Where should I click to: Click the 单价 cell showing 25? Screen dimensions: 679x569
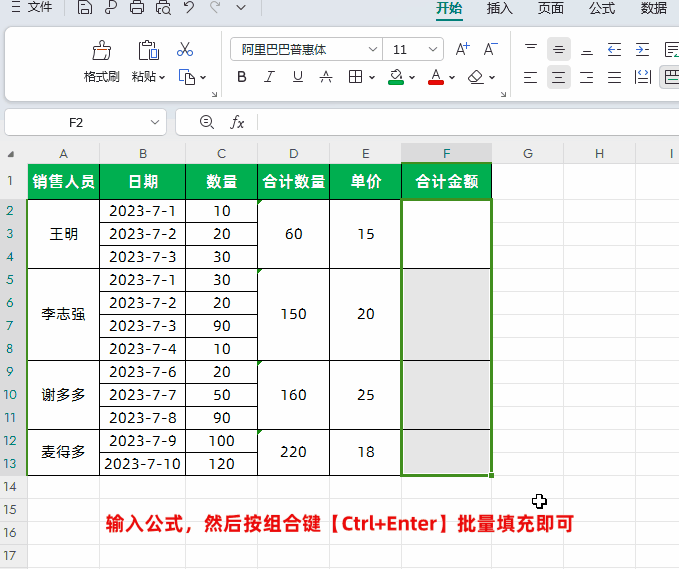pyautogui.click(x=365, y=395)
